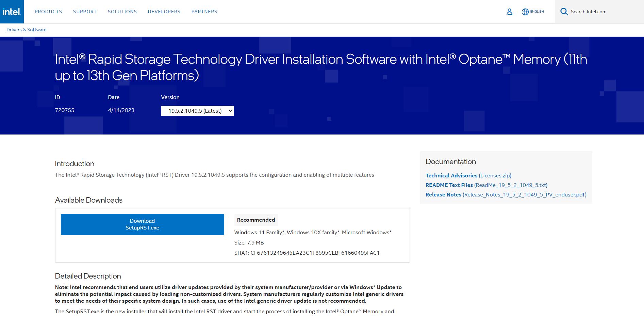Screen dimensions: 644x316
Task: Open the Solutions menu
Action: click(x=122, y=12)
